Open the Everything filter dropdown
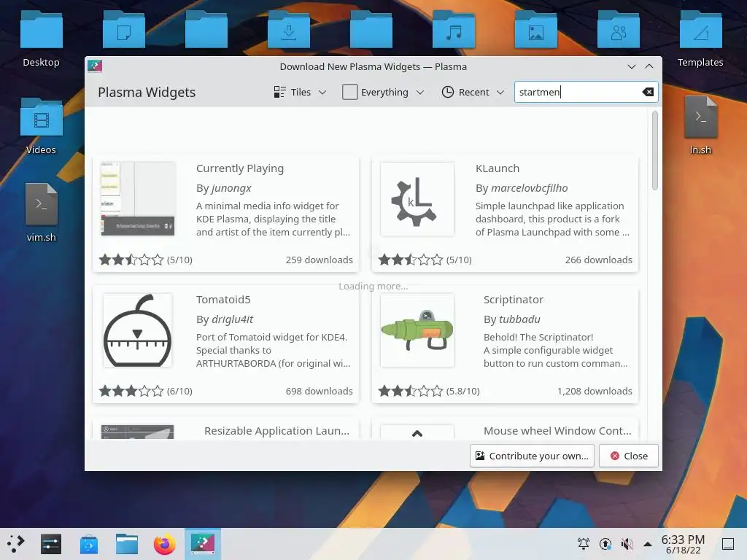Image resolution: width=747 pixels, height=560 pixels. (384, 92)
